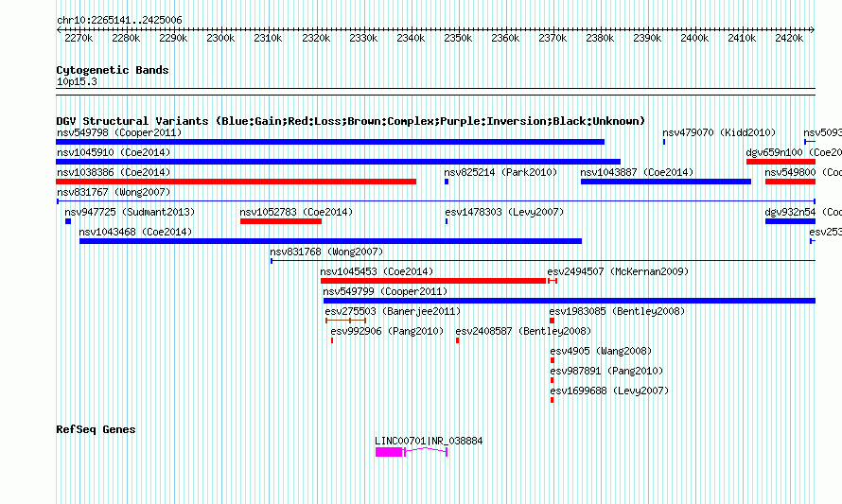Click the red esv1983085 marker
Screen dimensions: 842x504
tap(552, 321)
